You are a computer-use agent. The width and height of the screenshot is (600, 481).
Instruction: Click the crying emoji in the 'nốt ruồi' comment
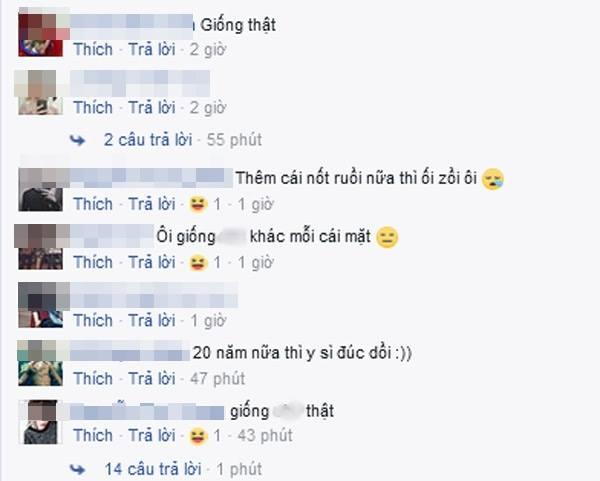493,179
